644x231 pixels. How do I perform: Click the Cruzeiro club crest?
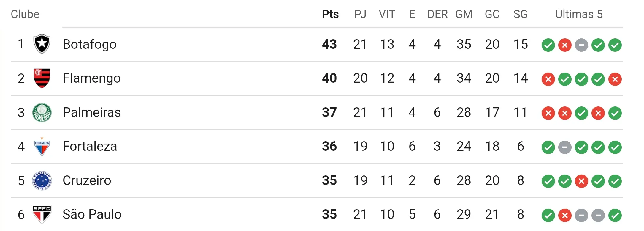tap(42, 180)
